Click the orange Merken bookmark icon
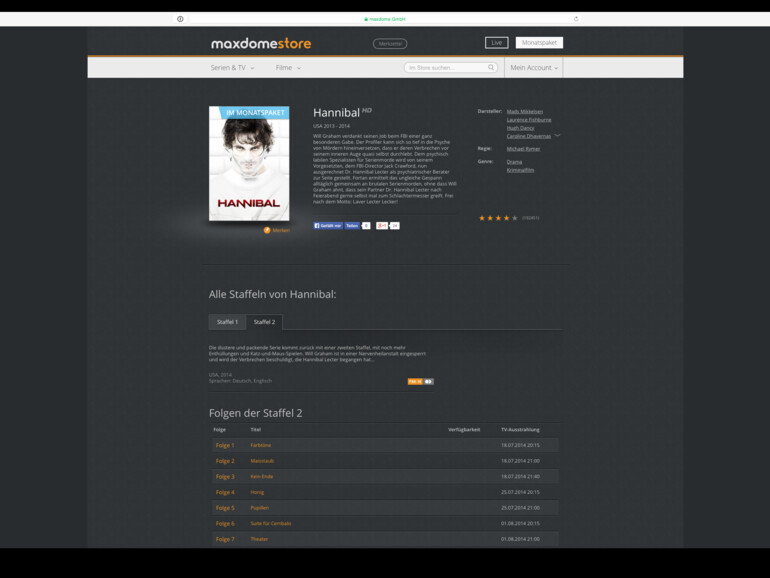770x578 pixels. pos(267,230)
